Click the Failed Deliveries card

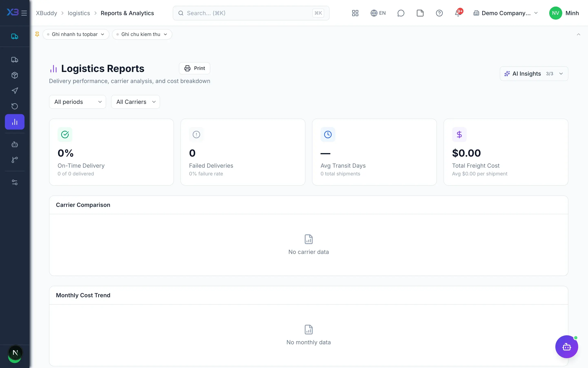243,152
